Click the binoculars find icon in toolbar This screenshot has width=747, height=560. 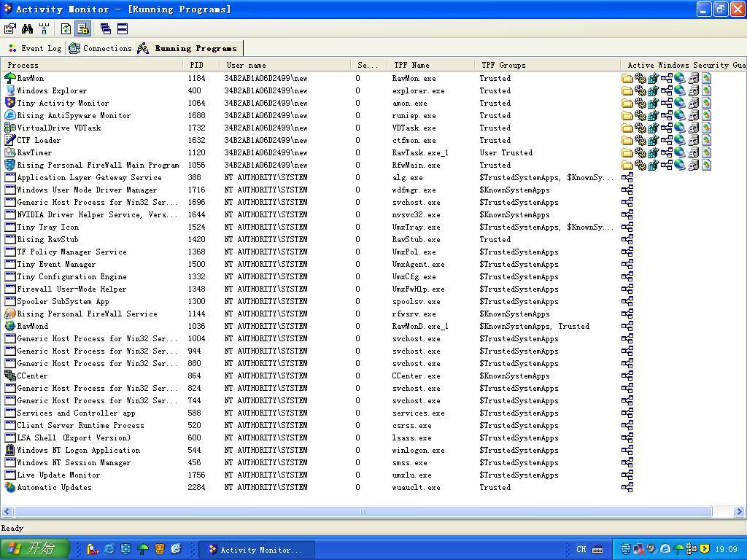pyautogui.click(x=27, y=28)
